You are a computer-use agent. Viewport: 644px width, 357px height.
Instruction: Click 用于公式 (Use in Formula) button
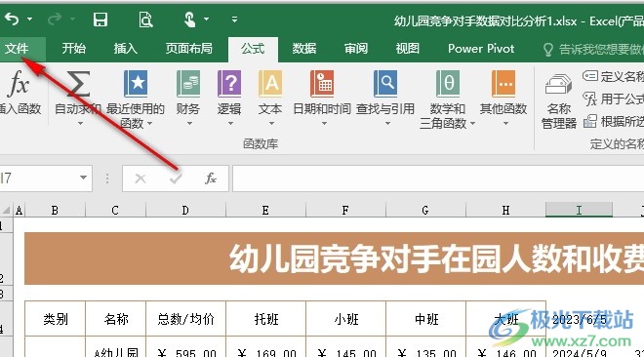coord(613,99)
